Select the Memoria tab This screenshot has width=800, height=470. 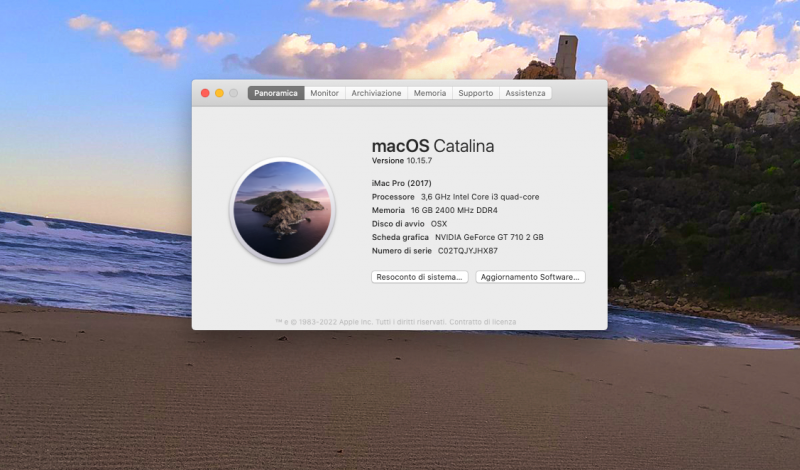(430, 93)
